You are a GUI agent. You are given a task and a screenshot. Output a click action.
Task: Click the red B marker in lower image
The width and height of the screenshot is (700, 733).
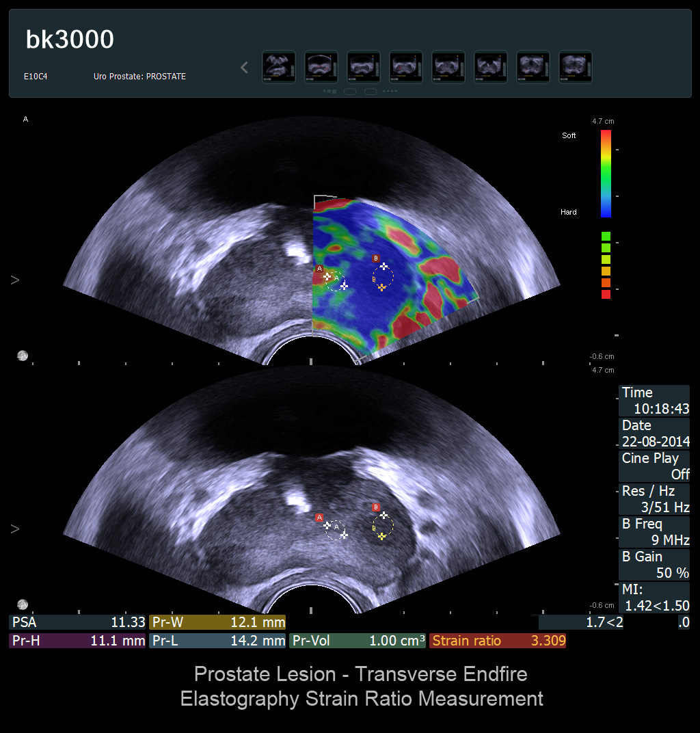pyautogui.click(x=375, y=507)
